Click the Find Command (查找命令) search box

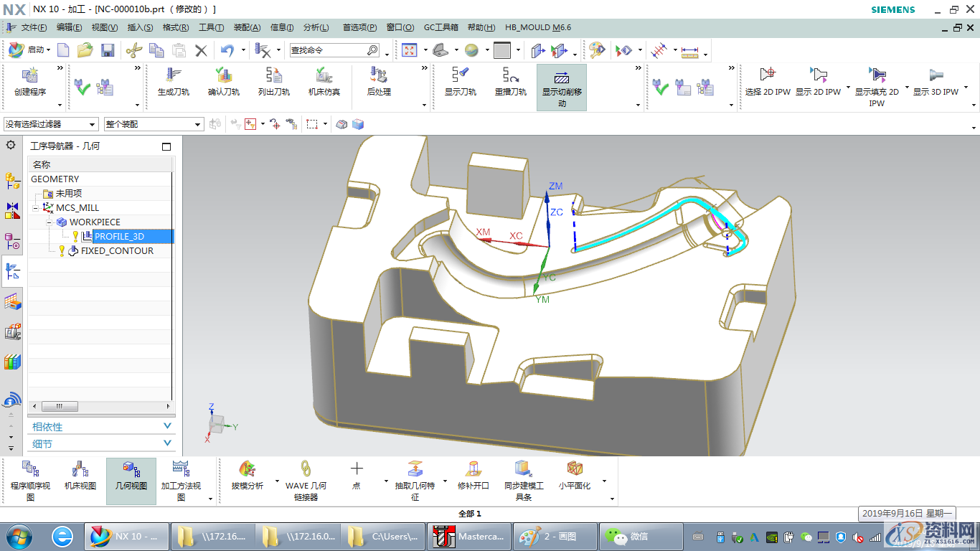coord(329,50)
